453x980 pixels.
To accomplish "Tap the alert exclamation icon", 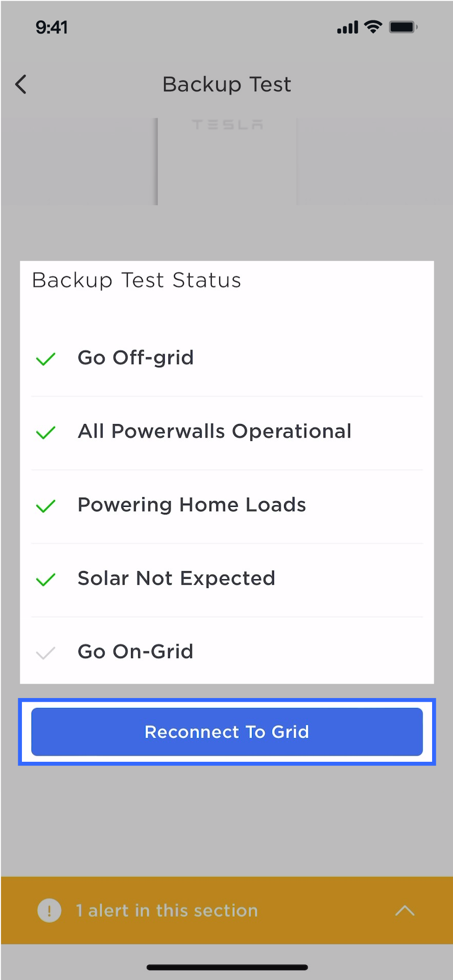I will [49, 910].
